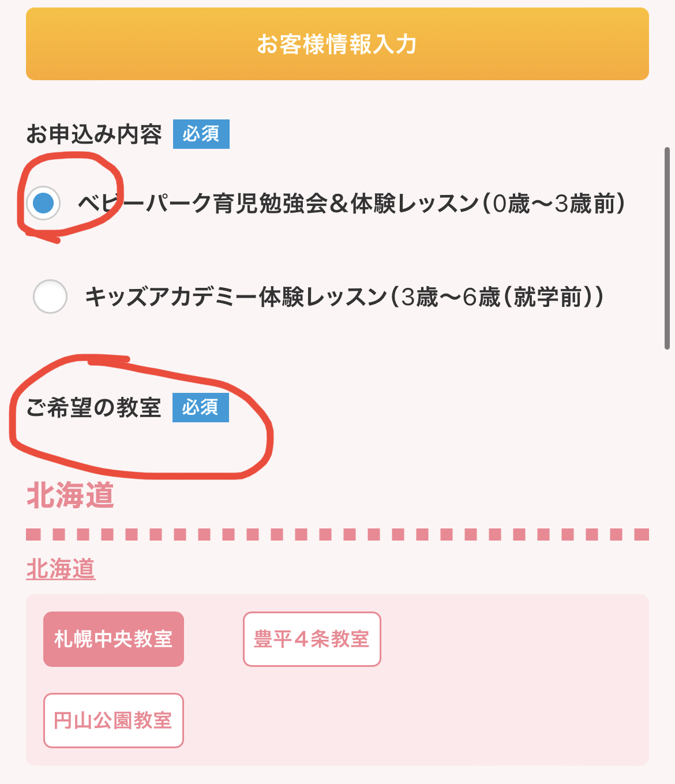Choose the 豊平4条教室 classroom button
This screenshot has height=784, width=675.
pos(312,639)
